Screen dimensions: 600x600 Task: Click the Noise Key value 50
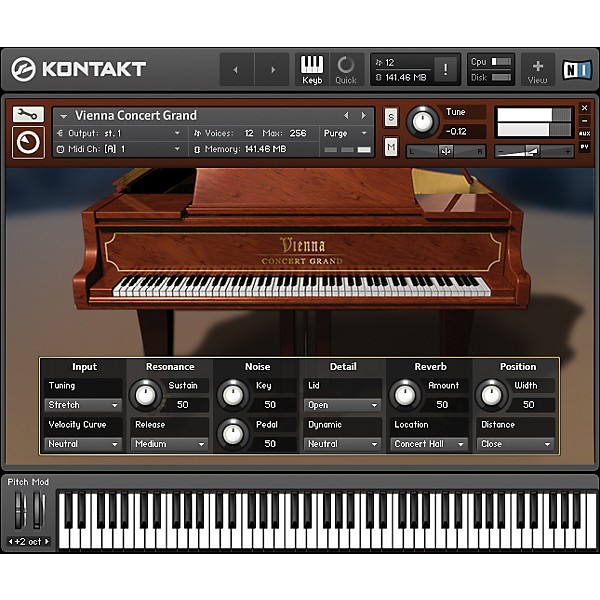270,404
